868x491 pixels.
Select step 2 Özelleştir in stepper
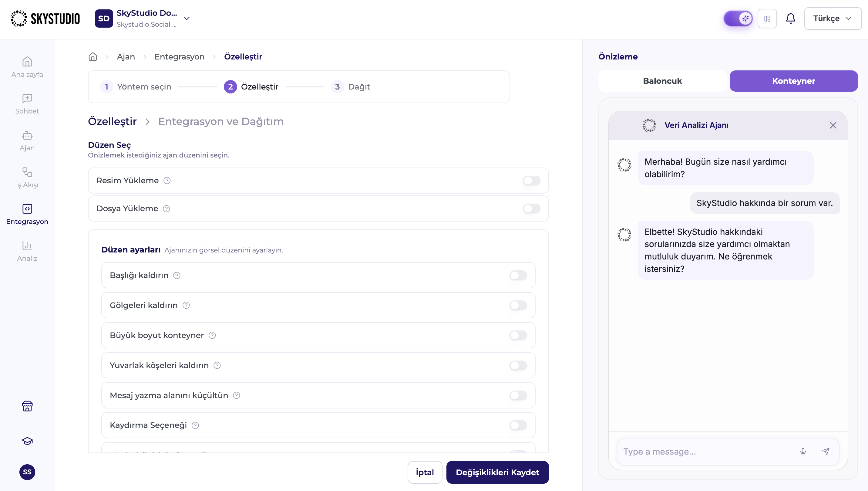[x=251, y=87]
